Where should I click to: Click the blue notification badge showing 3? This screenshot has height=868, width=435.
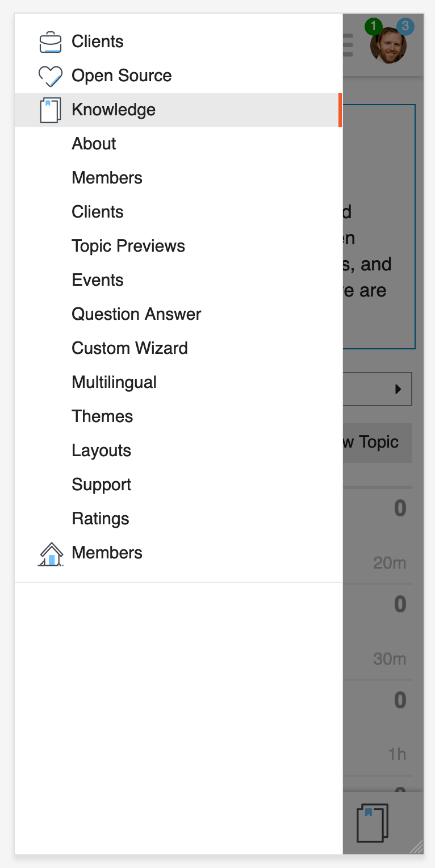click(405, 26)
